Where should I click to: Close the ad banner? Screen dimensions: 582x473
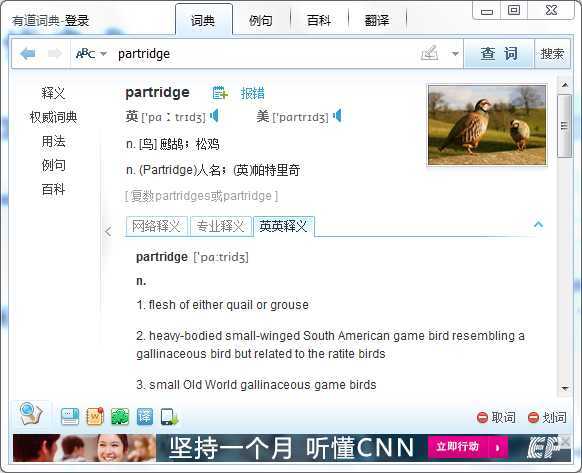point(565,441)
